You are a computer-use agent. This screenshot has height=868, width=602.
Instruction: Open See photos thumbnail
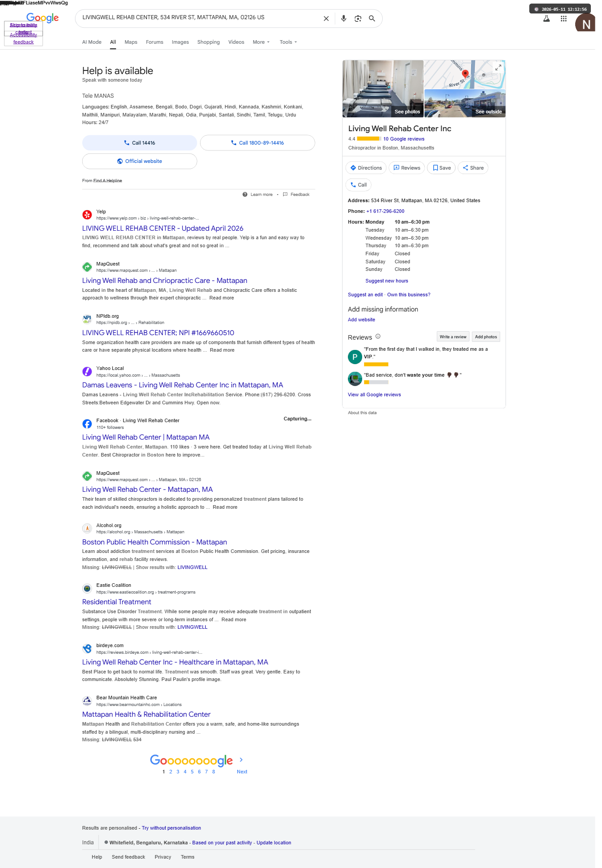coord(383,88)
